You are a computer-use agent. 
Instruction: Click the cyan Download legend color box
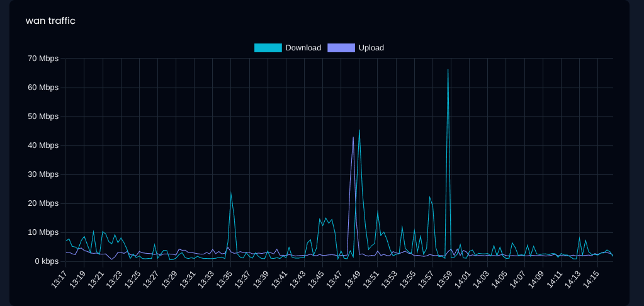click(268, 48)
